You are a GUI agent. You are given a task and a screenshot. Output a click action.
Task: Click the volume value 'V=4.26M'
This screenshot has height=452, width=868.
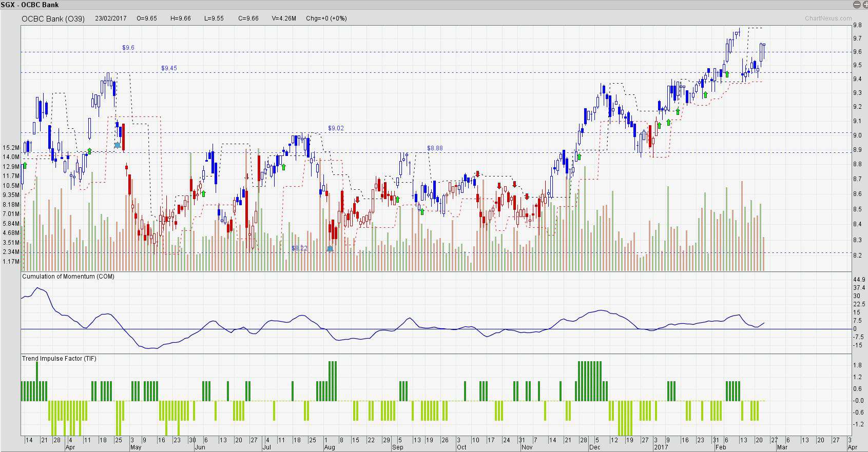coord(284,18)
